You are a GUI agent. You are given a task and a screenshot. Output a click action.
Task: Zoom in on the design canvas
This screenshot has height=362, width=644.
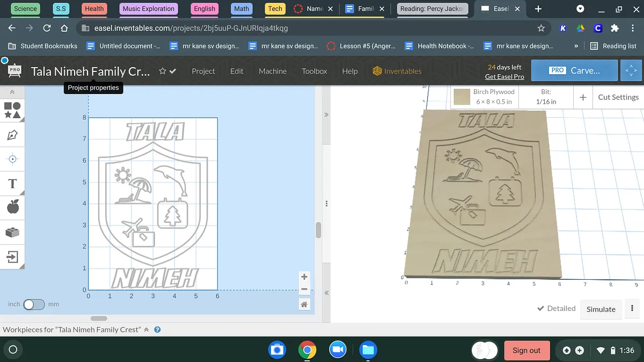point(304,277)
